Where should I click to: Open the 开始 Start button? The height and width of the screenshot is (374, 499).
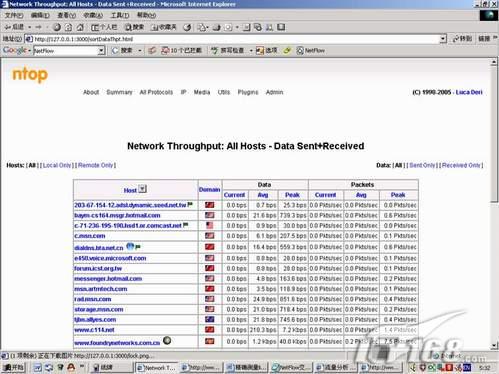[x=13, y=367]
